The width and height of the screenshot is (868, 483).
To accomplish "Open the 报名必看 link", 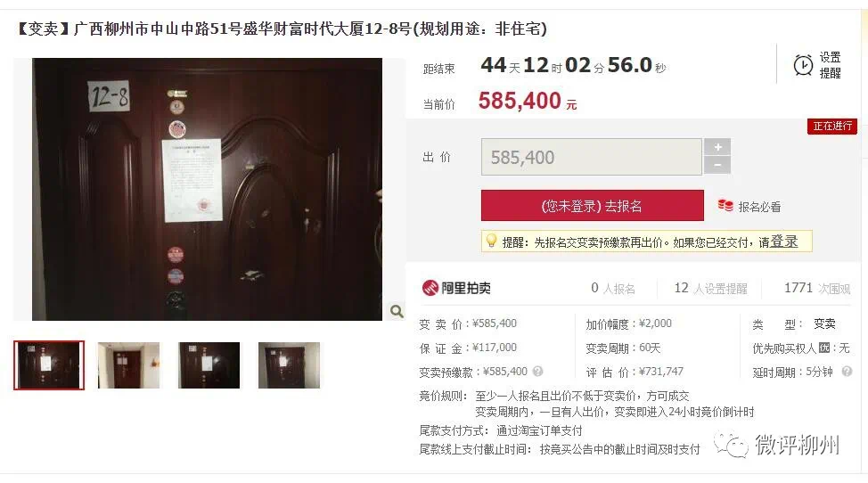I will (759, 207).
